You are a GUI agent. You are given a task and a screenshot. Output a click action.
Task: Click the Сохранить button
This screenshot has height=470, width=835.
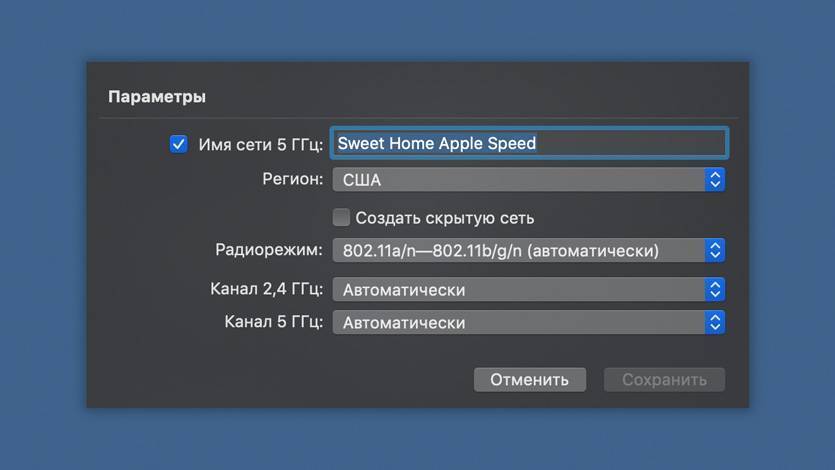point(664,380)
